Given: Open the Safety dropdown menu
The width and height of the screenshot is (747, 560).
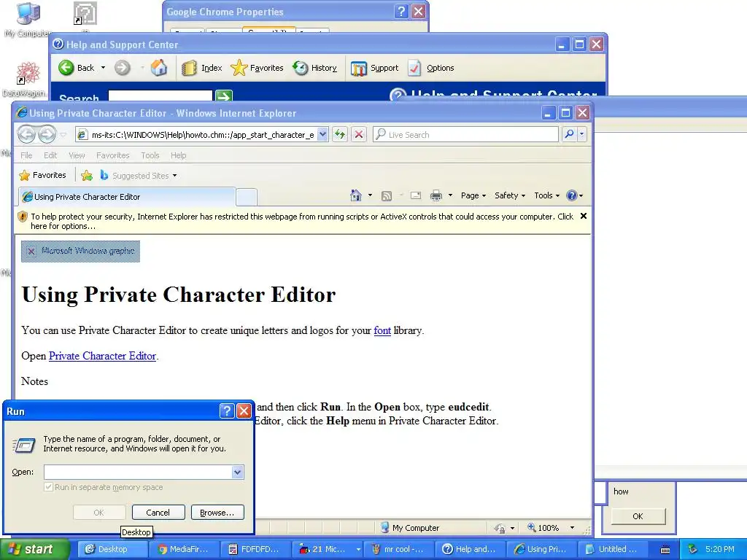Looking at the screenshot, I should pos(510,195).
